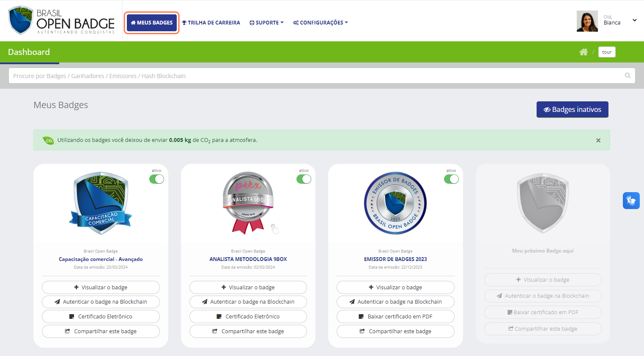Click placeholder Baixar certificado em PDF button
Viewport: 644px width, 356px height.
pos(543,313)
